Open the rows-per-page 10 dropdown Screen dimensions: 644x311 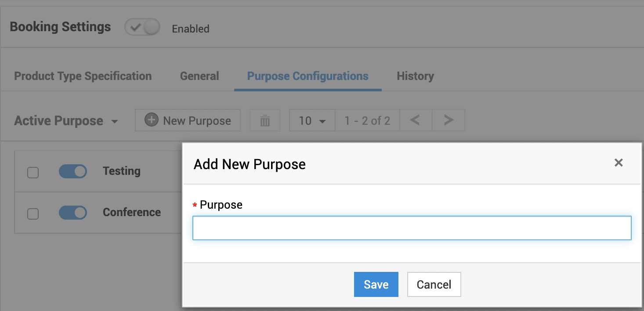[312, 121]
